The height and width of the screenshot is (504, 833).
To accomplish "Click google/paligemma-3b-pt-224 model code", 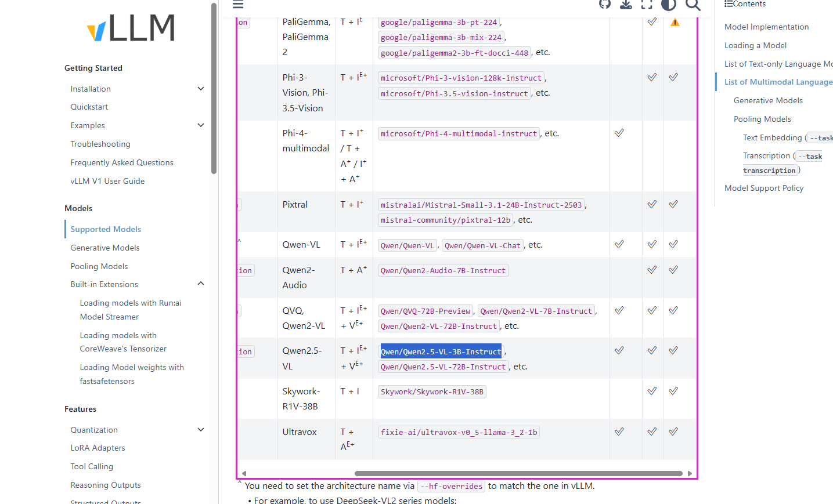I will 439,23.
